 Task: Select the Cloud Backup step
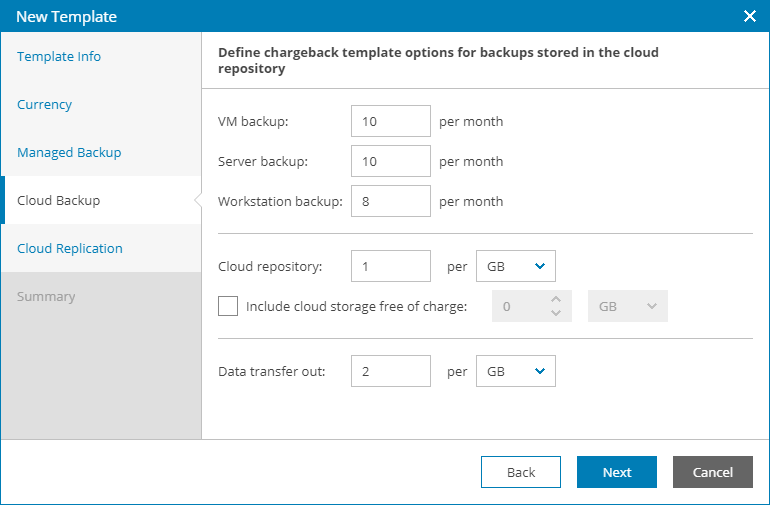(59, 201)
